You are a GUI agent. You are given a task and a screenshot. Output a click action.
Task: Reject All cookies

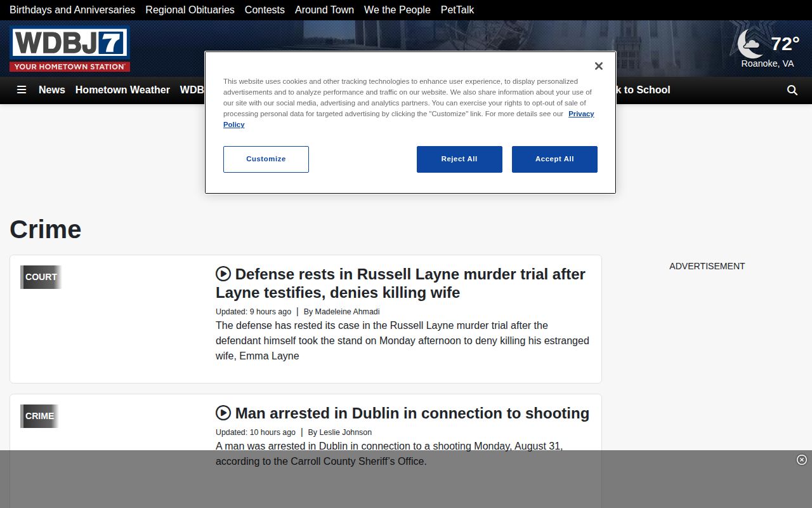(459, 159)
